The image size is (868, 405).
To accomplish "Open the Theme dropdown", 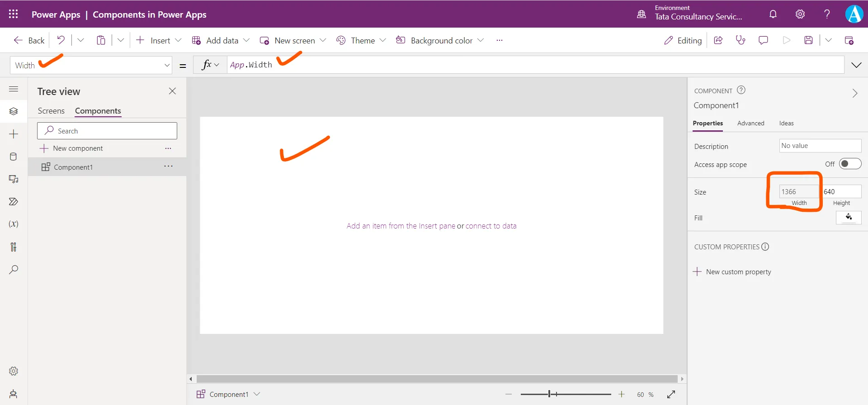I will tap(362, 40).
